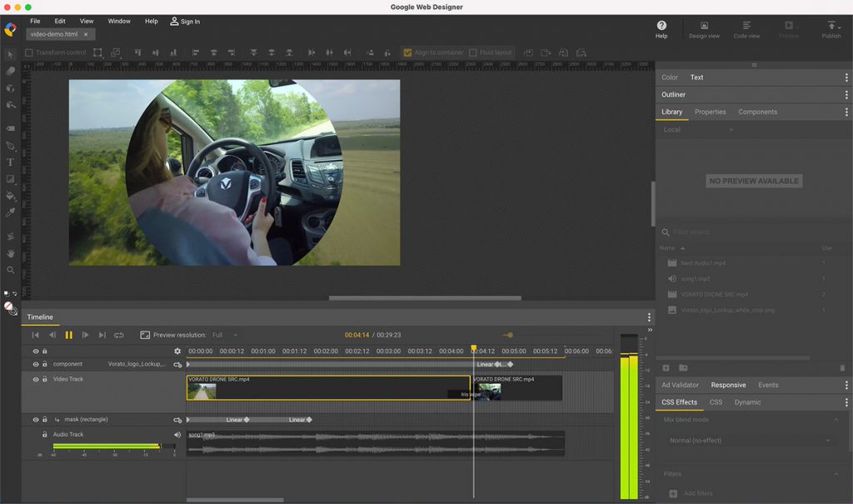Close the video-demo.html tab
This screenshot has height=504, width=853.
(x=86, y=34)
